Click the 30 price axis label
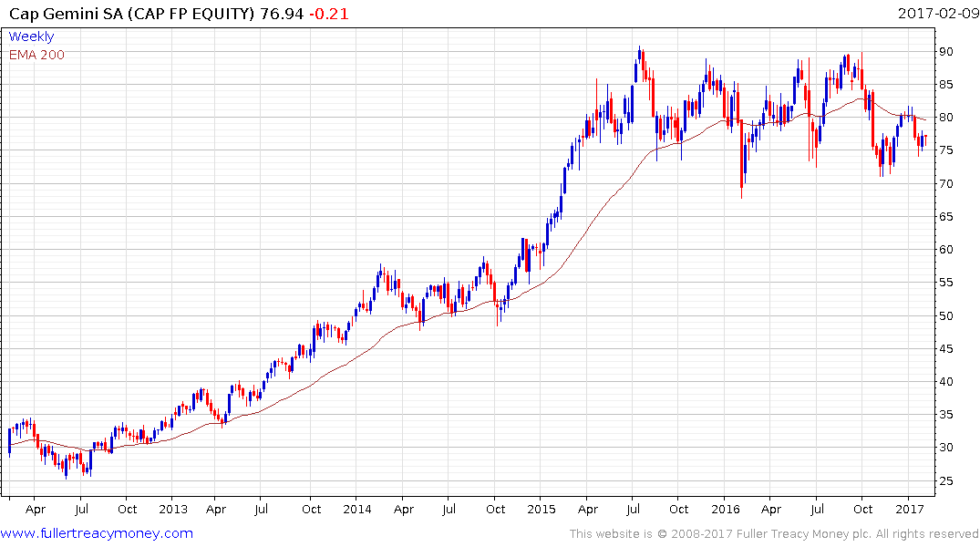The height and width of the screenshot is (547, 980). [945, 448]
